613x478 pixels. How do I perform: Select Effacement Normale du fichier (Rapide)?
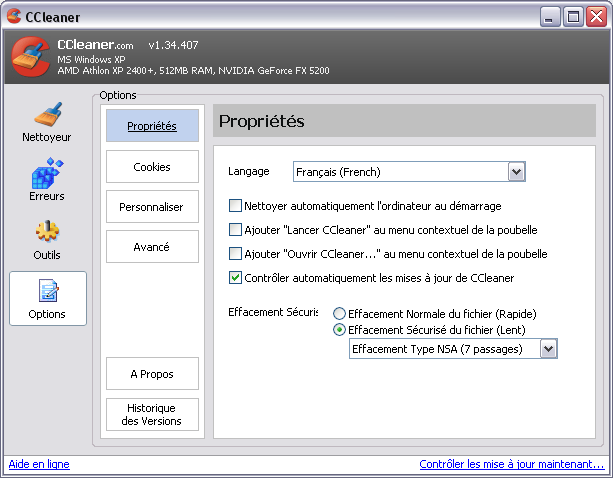click(x=340, y=313)
